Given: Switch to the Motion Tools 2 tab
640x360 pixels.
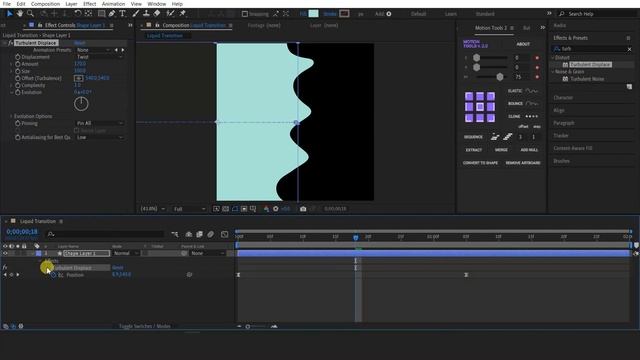Looking at the screenshot, I should click(x=491, y=28).
